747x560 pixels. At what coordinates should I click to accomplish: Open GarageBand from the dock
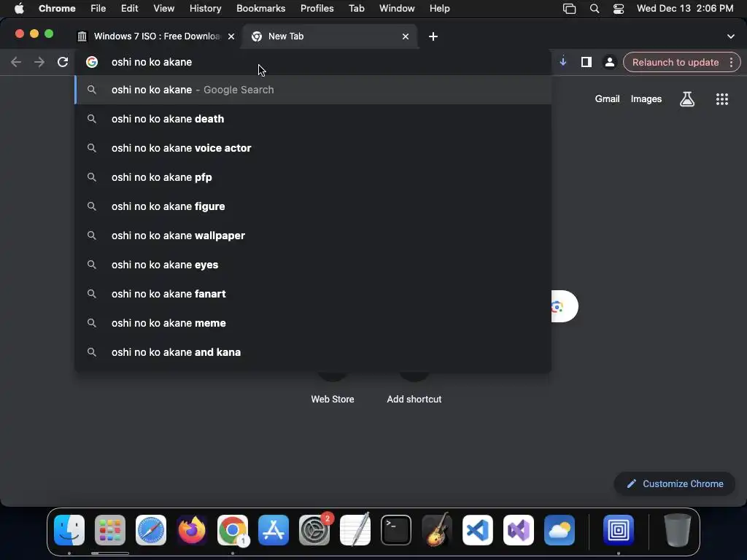[437, 530]
